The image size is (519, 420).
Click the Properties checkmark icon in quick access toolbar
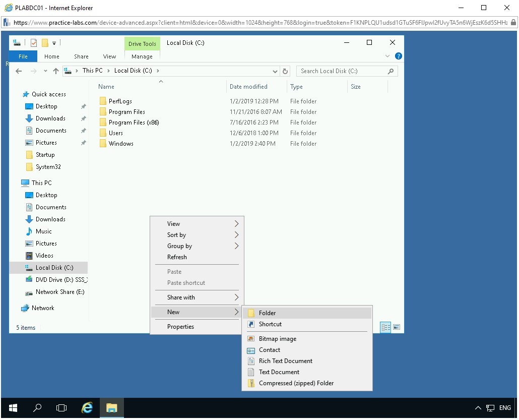[x=33, y=43]
